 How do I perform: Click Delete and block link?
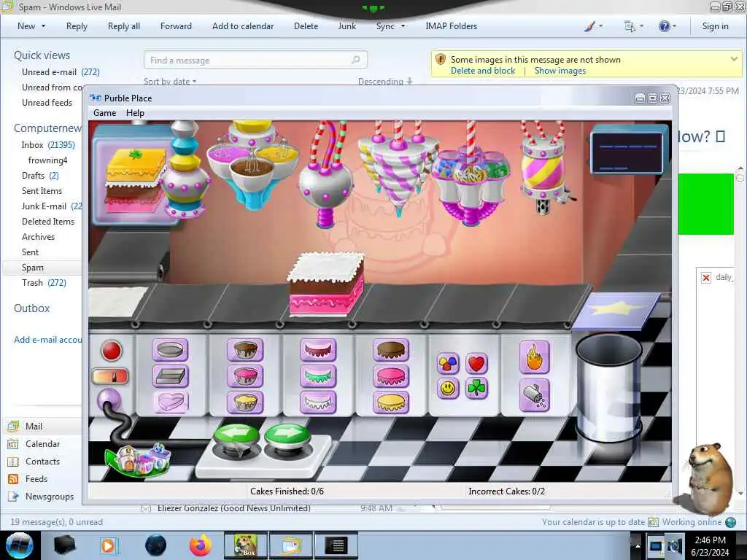coord(483,71)
